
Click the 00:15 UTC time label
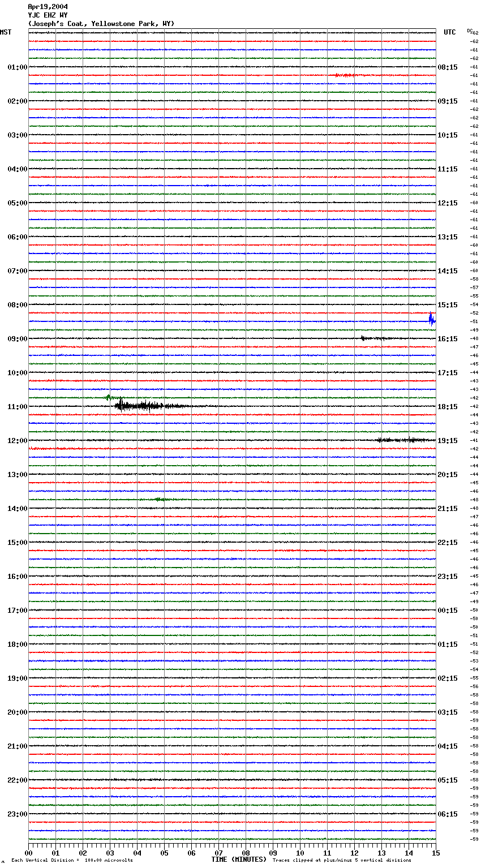pos(448,611)
